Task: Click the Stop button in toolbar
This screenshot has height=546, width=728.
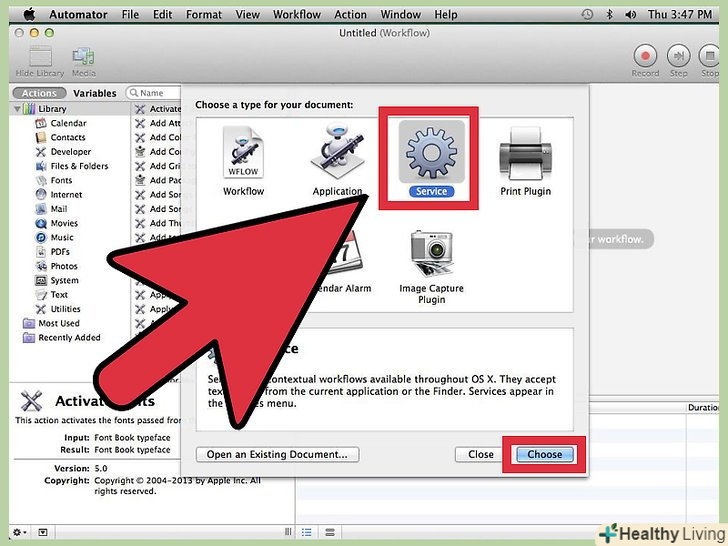Action: (709, 56)
